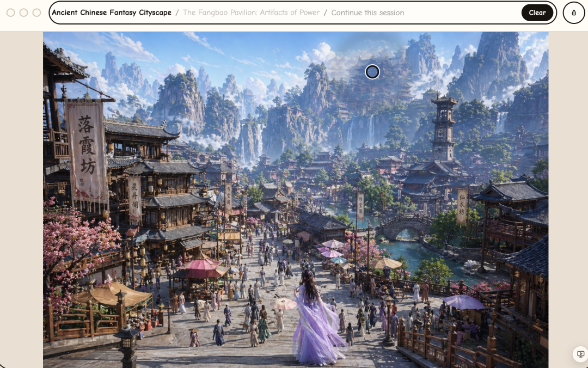588x368 pixels.
Task: Open the share icon beside Clear
Action: click(x=574, y=13)
